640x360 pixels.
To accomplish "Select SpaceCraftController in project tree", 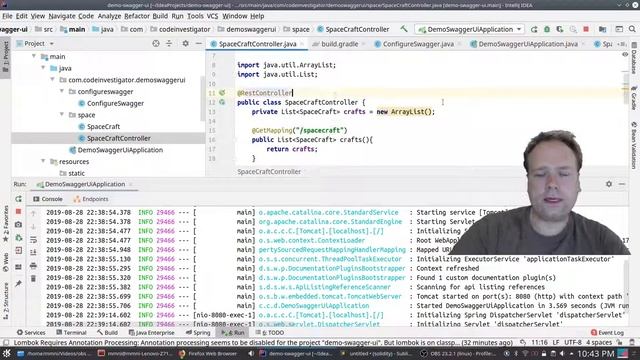I will point(118,138).
